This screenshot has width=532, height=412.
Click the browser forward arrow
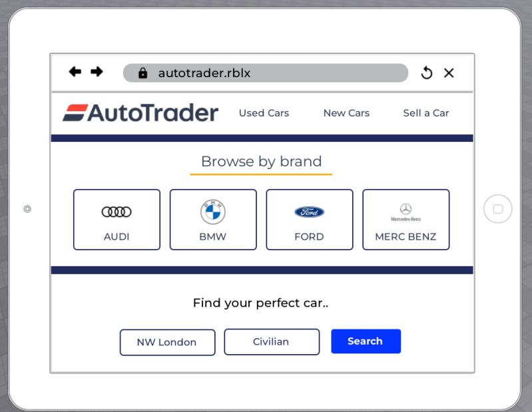(97, 72)
